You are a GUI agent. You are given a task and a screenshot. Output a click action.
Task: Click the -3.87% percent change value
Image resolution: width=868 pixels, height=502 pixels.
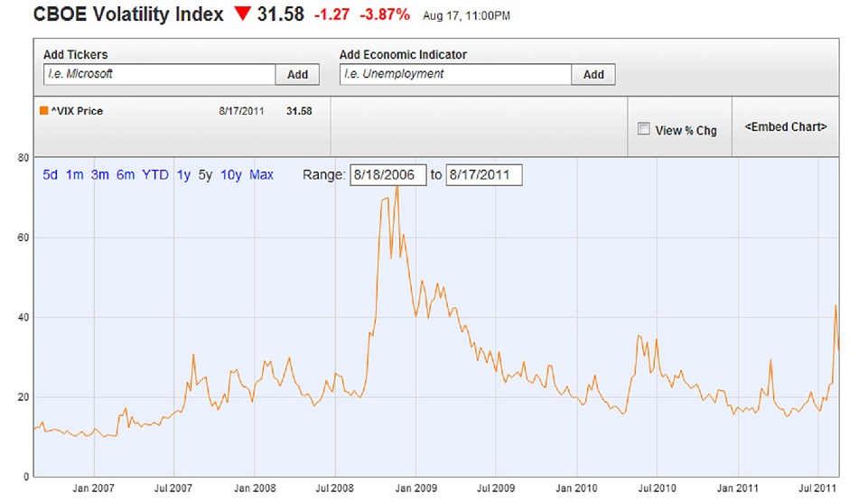pos(385,14)
